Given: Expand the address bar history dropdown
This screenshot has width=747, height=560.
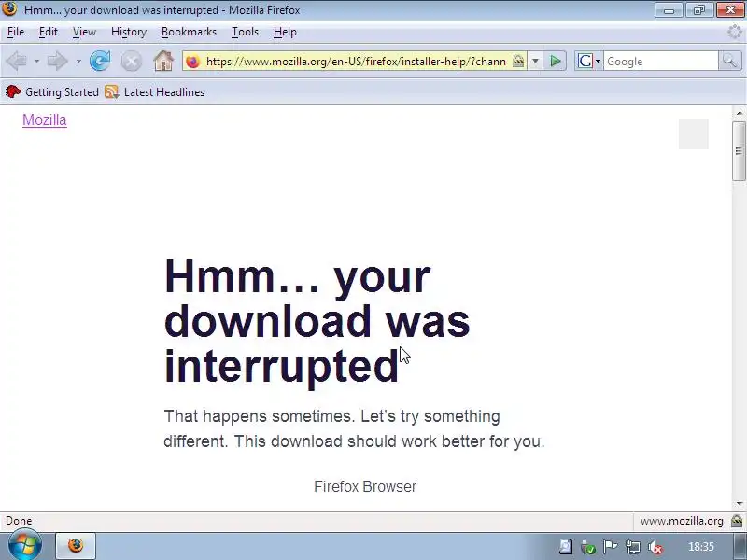Looking at the screenshot, I should (535, 61).
